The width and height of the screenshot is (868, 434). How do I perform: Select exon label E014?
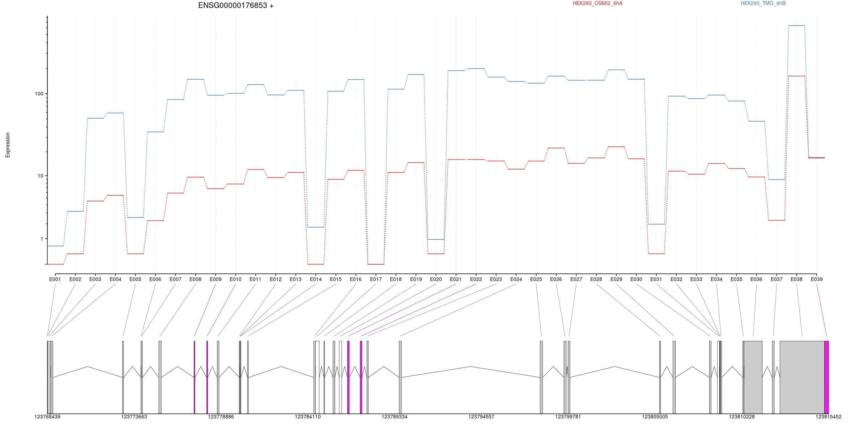click(316, 279)
